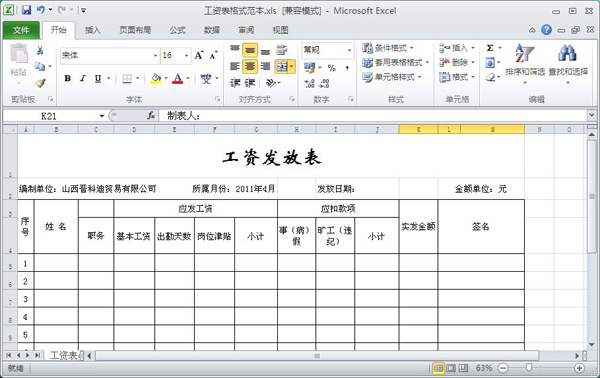
Task: Click the AutoSum sigma icon
Action: click(490, 48)
